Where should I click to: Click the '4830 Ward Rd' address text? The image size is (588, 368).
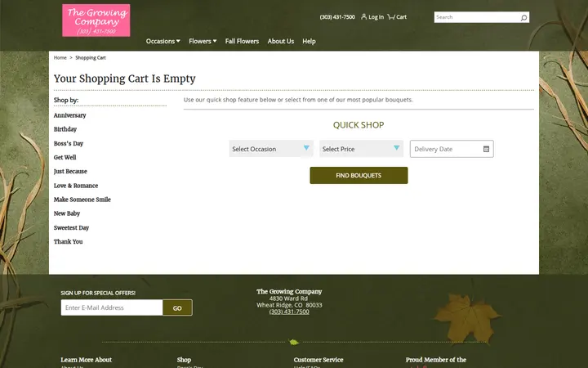tap(288, 298)
